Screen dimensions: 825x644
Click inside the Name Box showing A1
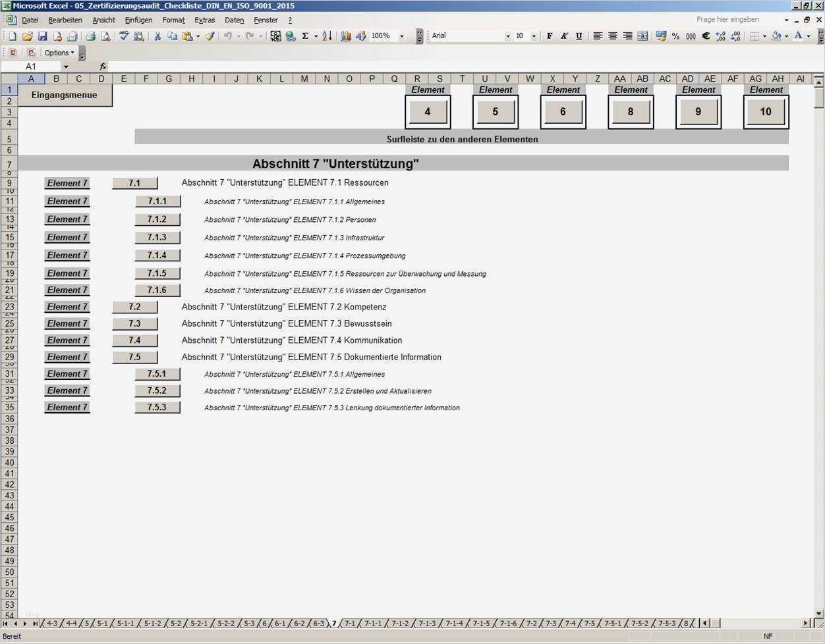pyautogui.click(x=33, y=66)
